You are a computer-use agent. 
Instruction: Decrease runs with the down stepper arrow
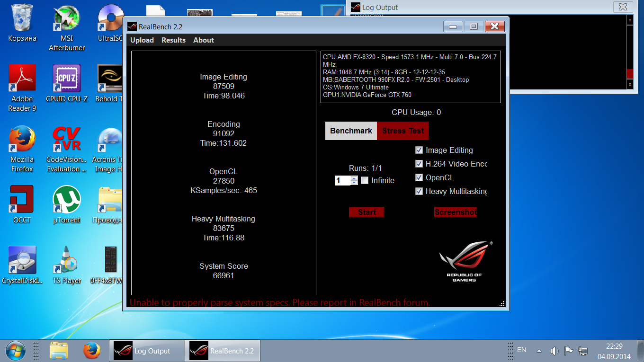click(354, 183)
